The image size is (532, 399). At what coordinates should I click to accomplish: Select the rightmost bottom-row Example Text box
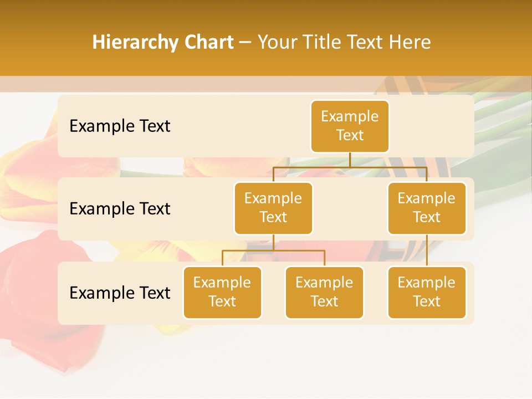point(427,292)
